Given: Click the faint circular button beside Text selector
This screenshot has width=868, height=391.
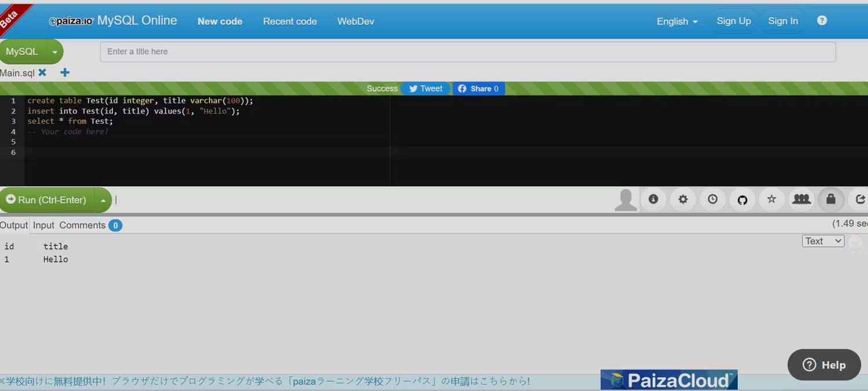Looking at the screenshot, I should click(x=855, y=242).
